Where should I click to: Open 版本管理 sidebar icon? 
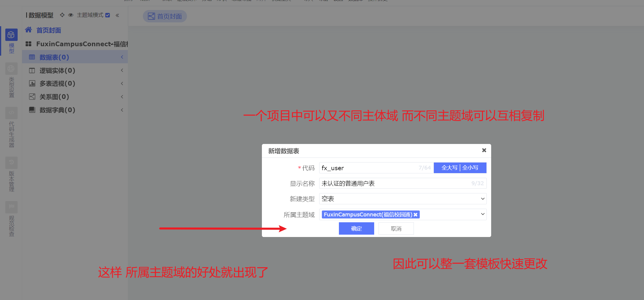[11, 163]
